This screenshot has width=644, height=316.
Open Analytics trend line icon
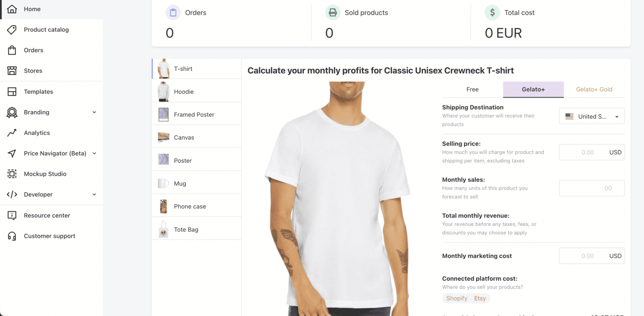(12, 133)
